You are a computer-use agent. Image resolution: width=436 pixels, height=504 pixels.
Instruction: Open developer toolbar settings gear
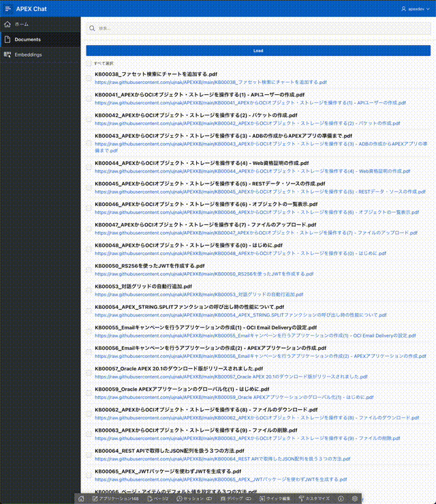point(355,499)
